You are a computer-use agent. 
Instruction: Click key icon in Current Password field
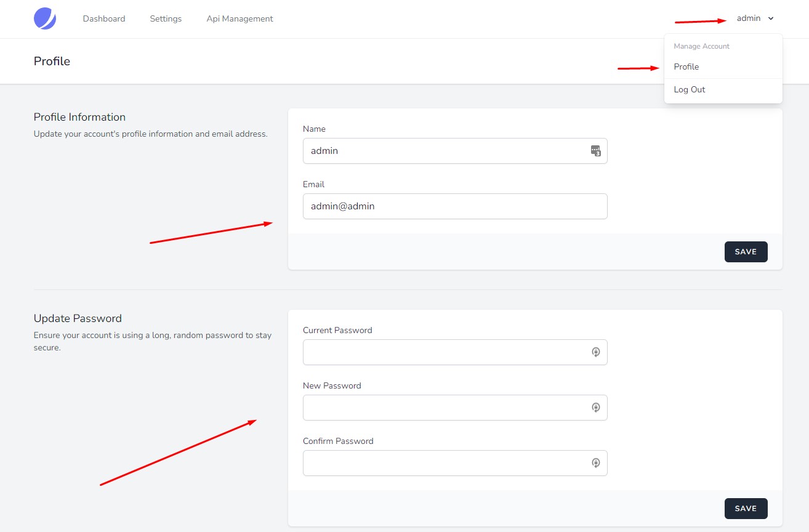(x=596, y=352)
